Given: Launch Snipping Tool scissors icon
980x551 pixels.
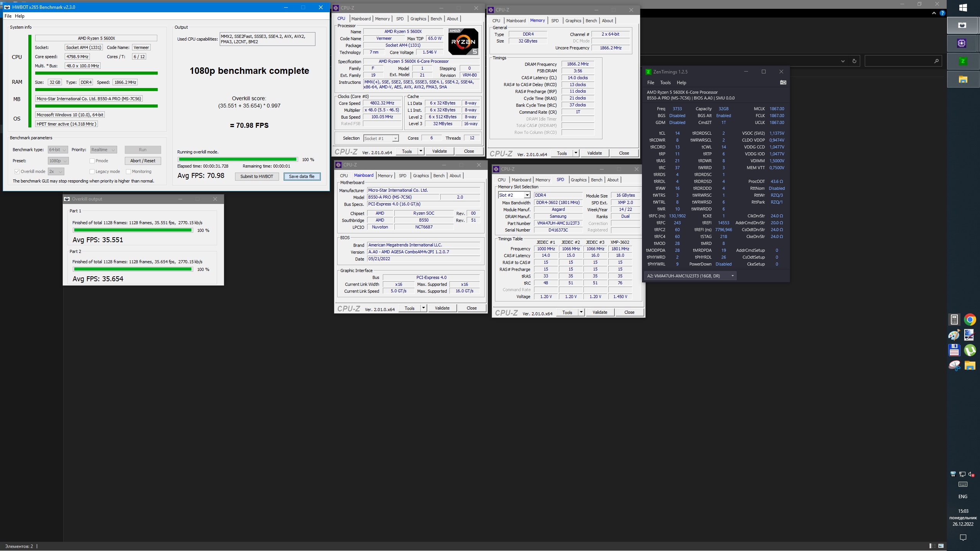Looking at the screenshot, I should click(954, 366).
